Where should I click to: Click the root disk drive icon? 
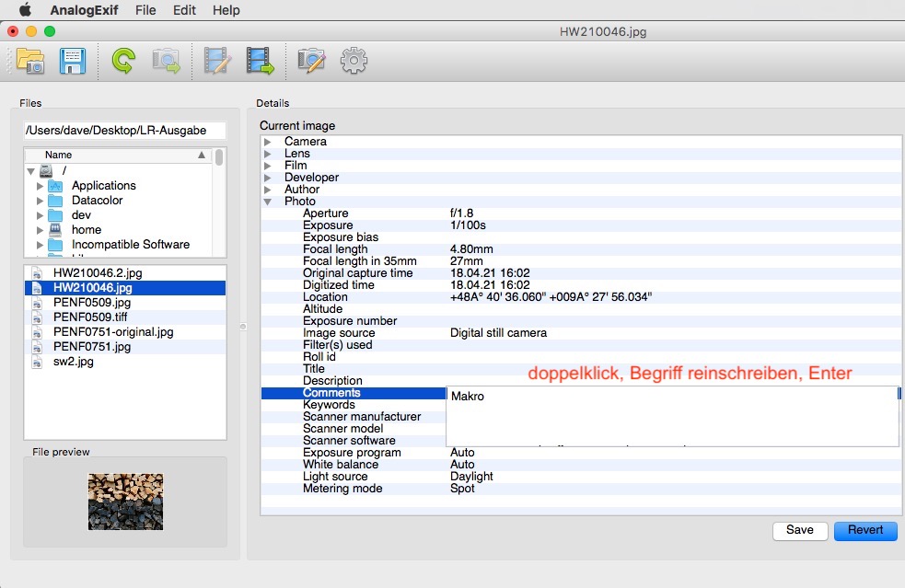click(46, 171)
